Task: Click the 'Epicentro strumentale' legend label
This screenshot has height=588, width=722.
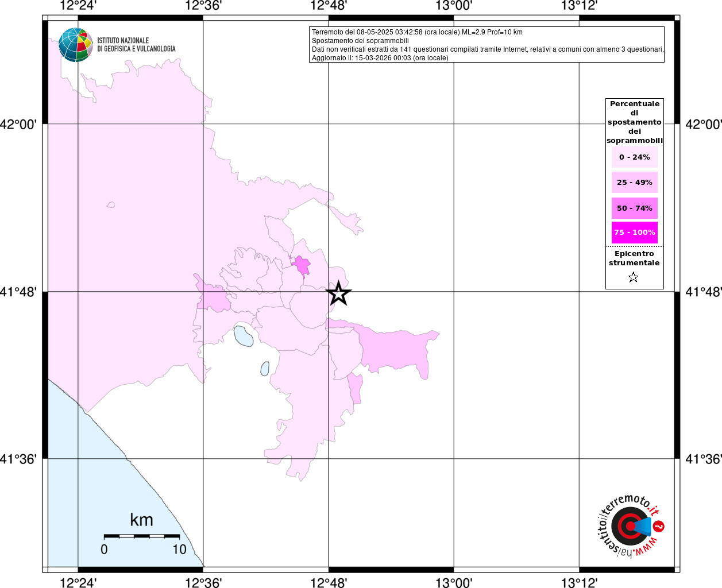Action: point(634,258)
